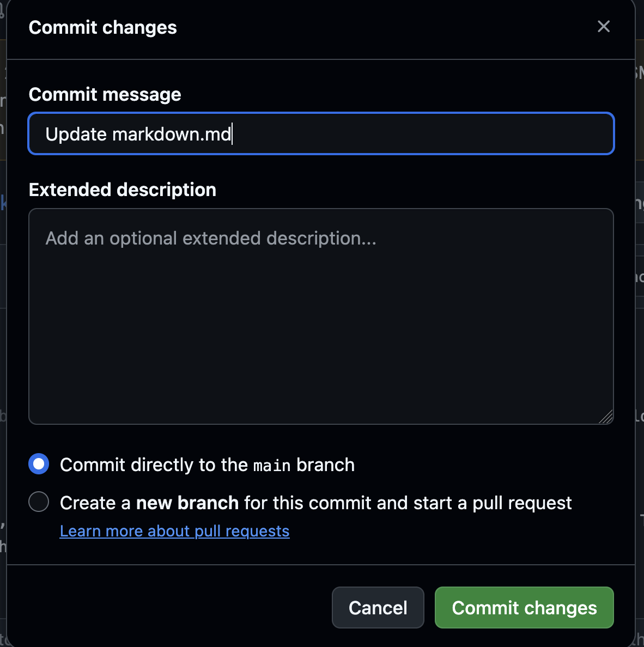Click the green Commit changes button
This screenshot has width=644, height=647.
tap(524, 607)
